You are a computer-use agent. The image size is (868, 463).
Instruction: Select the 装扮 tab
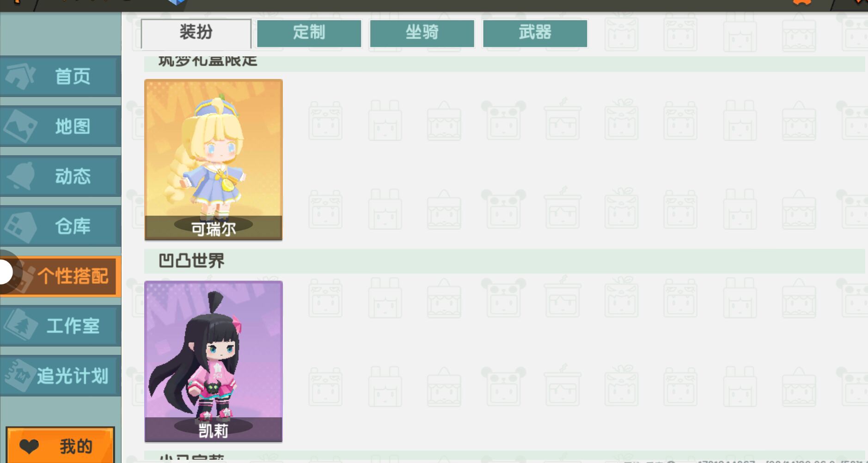coord(196,33)
